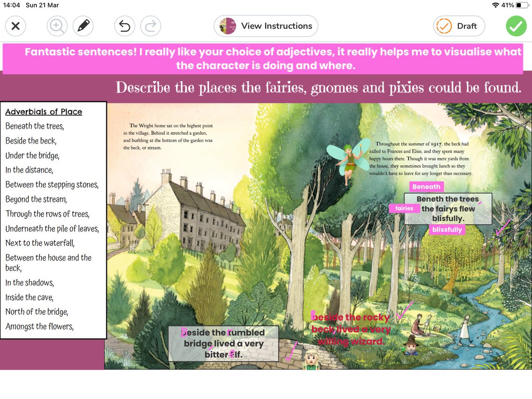Tap the 'fairies' correction label
This screenshot has height=399, width=532.
click(x=404, y=208)
